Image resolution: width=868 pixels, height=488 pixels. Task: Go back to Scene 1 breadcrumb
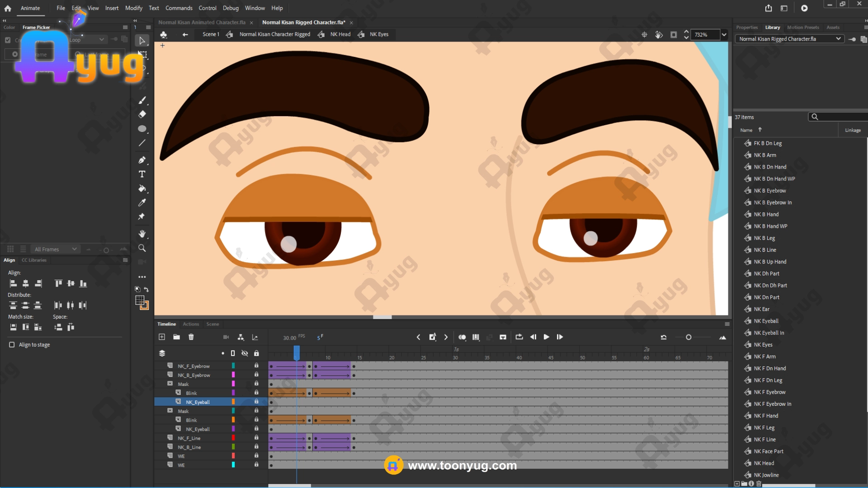coord(211,34)
